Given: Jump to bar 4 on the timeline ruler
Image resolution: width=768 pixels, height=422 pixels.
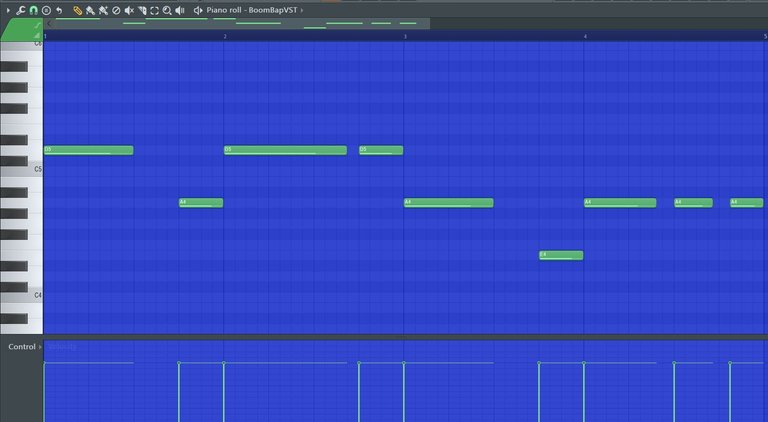Looking at the screenshot, I should pyautogui.click(x=585, y=36).
